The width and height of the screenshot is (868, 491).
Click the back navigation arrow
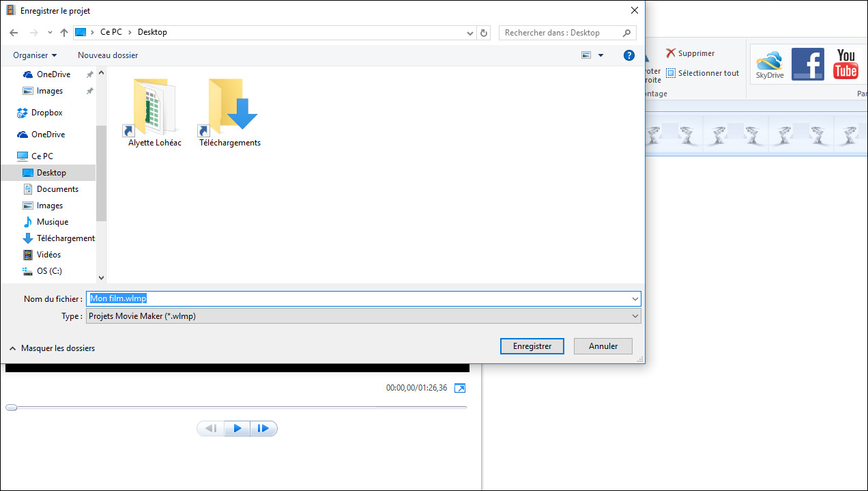click(14, 32)
